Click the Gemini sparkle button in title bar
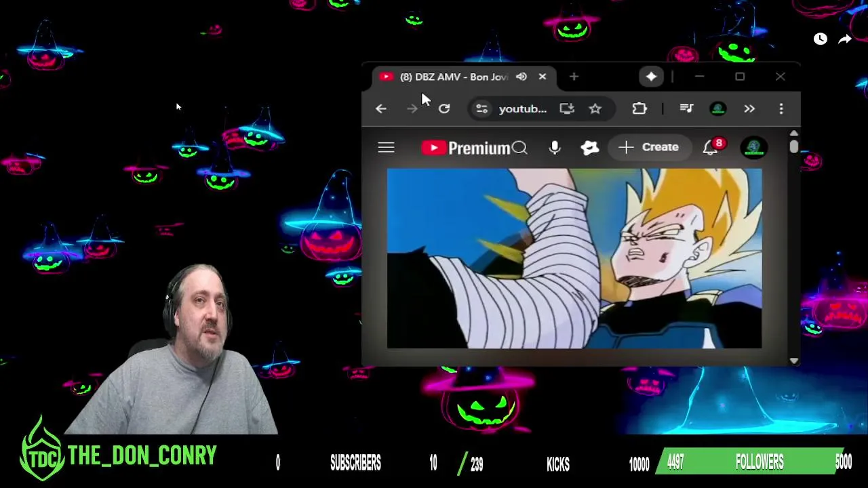 [x=651, y=77]
